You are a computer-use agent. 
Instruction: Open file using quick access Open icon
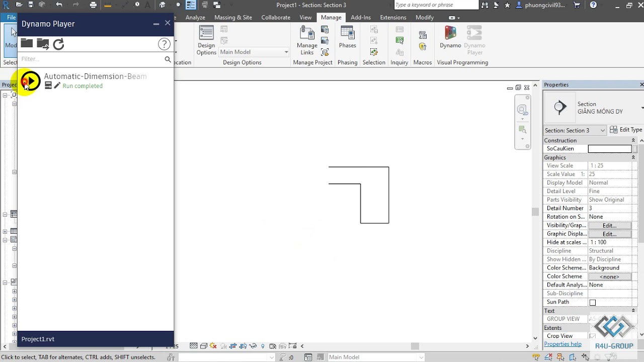pyautogui.click(x=19, y=5)
